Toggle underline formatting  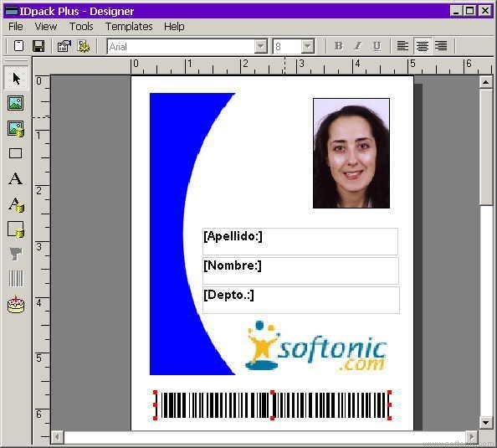(377, 46)
